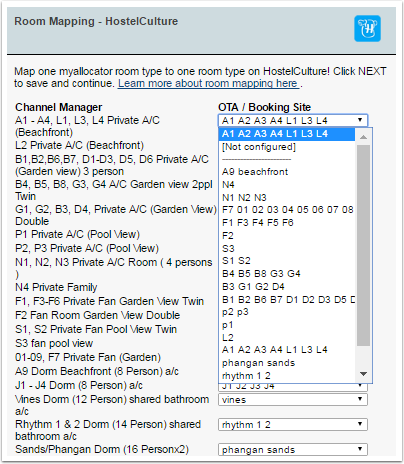Choose 'rhythm 1 2' option in open list
The height and width of the screenshot is (464, 404).
click(x=287, y=376)
